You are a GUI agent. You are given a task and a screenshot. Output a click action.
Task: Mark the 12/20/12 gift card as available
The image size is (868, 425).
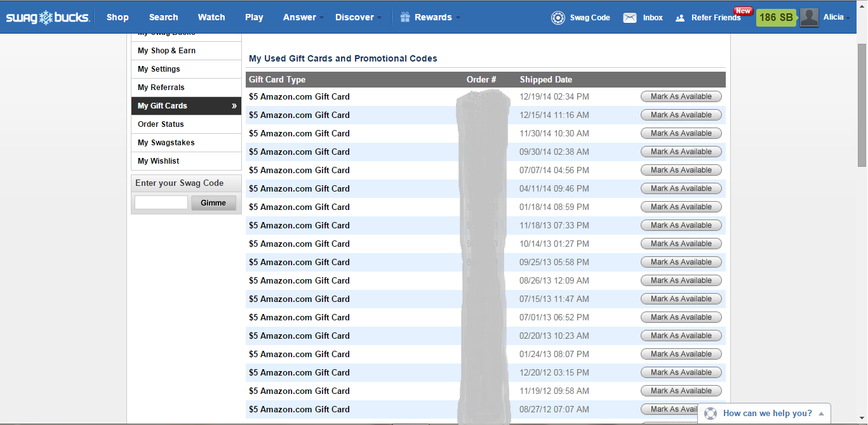pyautogui.click(x=681, y=372)
